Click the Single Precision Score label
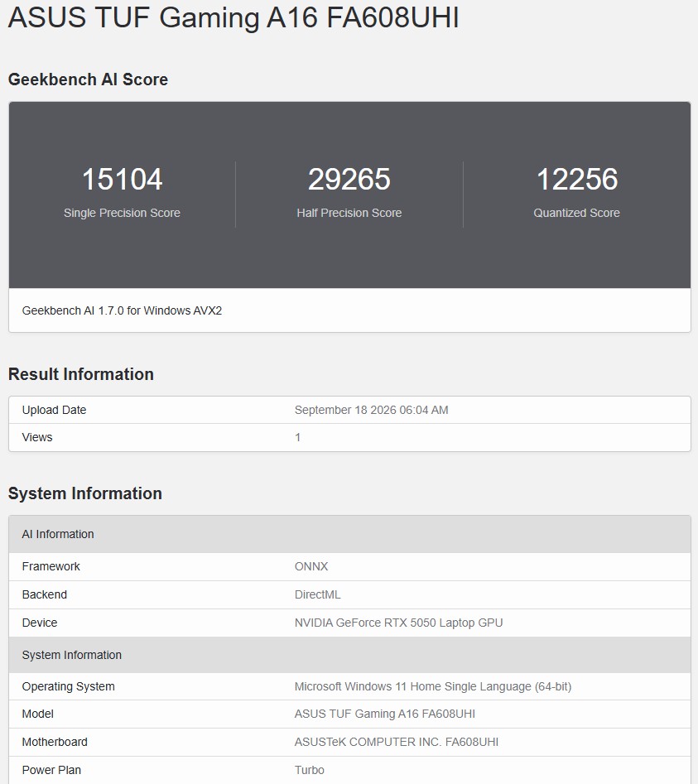 pyautogui.click(x=122, y=213)
